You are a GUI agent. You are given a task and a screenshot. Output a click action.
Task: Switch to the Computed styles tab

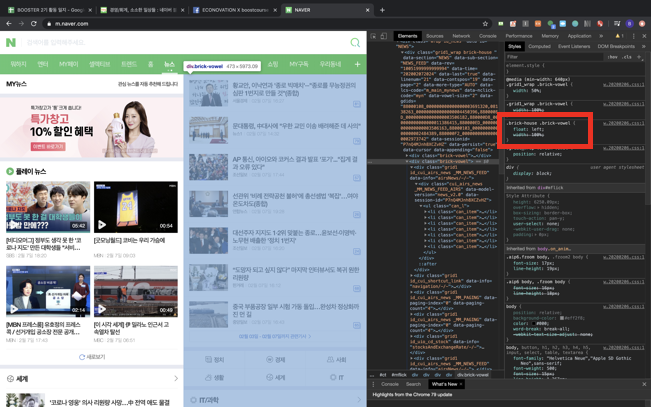[x=539, y=47]
